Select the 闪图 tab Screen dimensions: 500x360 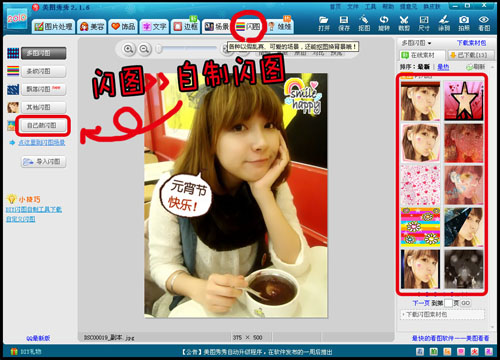point(248,26)
